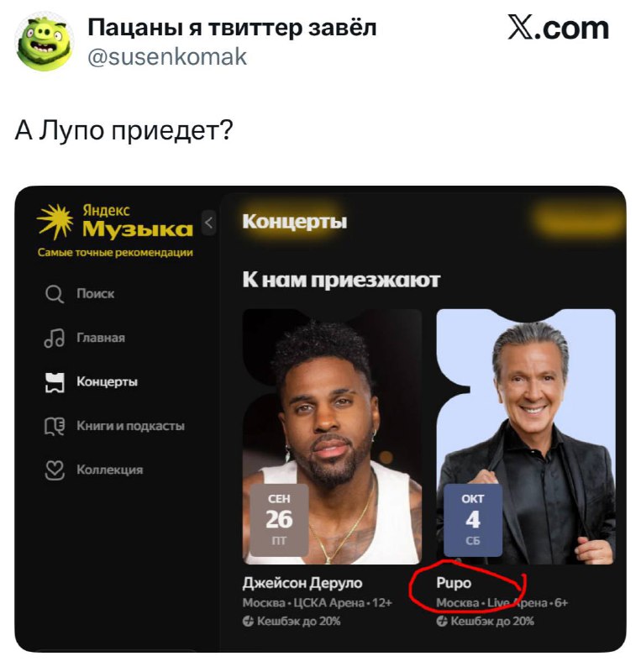Click the Yandex Music sun logo
Viewport: 641px width, 672px height.
click(55, 222)
